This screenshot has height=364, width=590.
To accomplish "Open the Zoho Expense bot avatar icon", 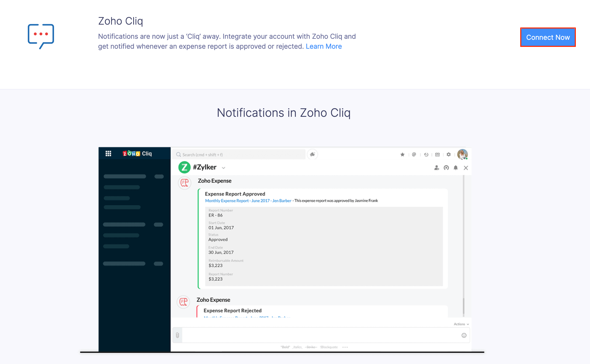I will [185, 183].
